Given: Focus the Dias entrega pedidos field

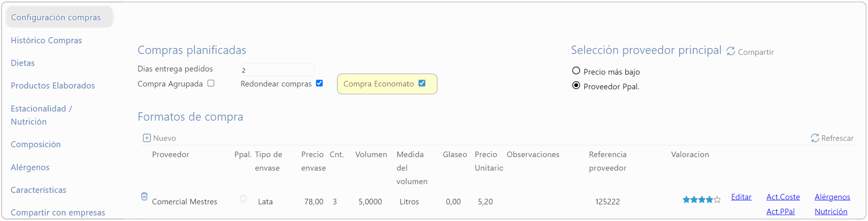Looking at the screenshot, I should 277,70.
